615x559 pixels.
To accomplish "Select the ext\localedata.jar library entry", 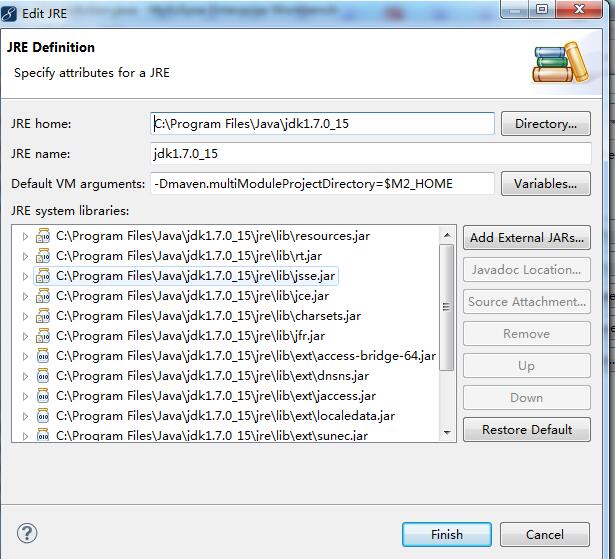I will click(x=225, y=416).
